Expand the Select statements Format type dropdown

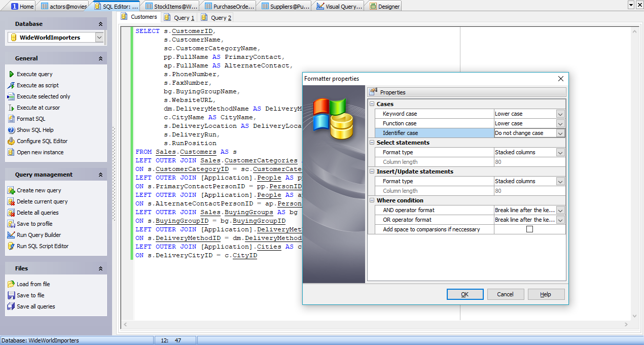click(x=560, y=153)
